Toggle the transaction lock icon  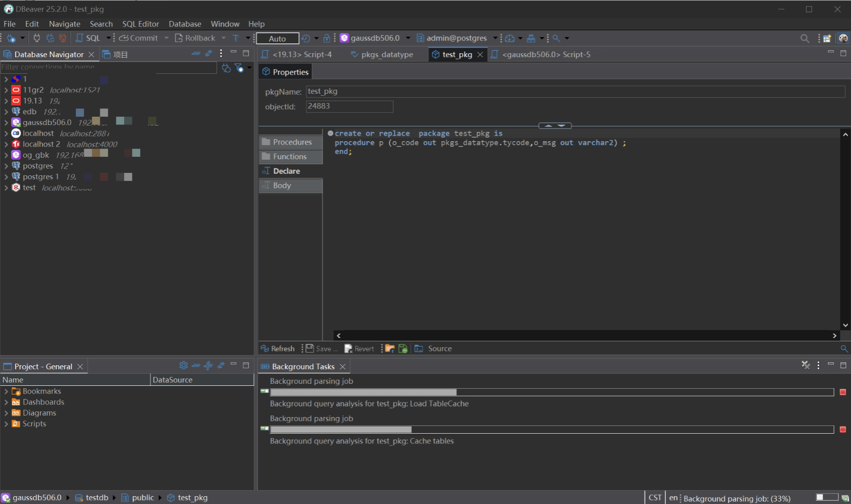click(327, 38)
